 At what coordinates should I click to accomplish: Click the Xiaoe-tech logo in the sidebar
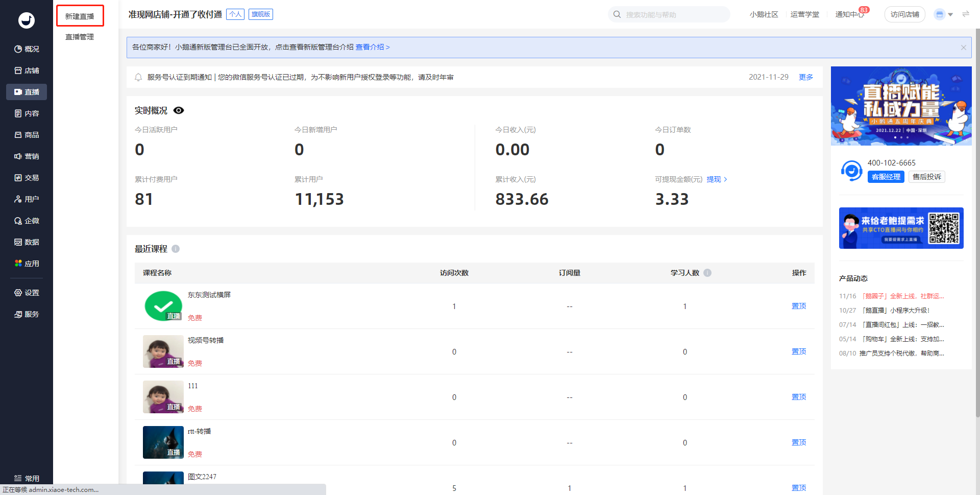click(27, 20)
